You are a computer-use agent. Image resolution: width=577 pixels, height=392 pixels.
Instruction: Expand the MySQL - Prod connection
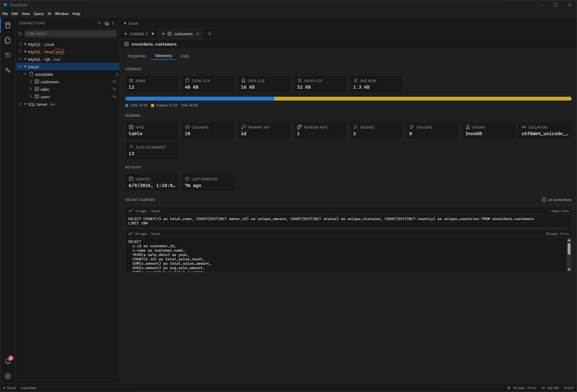(20, 52)
